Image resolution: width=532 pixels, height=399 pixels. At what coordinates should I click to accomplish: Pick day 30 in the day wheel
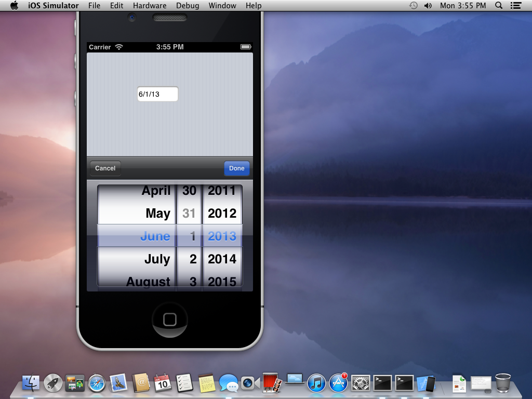click(189, 191)
